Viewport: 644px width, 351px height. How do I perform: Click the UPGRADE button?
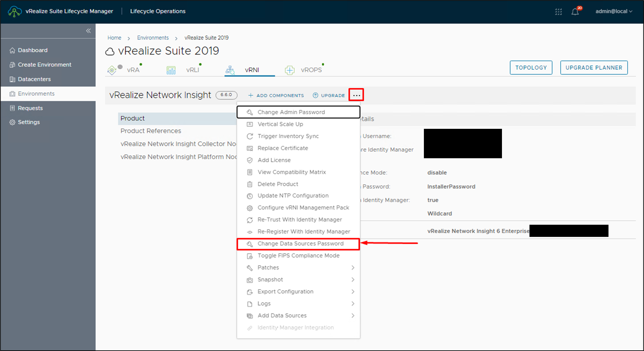click(329, 95)
